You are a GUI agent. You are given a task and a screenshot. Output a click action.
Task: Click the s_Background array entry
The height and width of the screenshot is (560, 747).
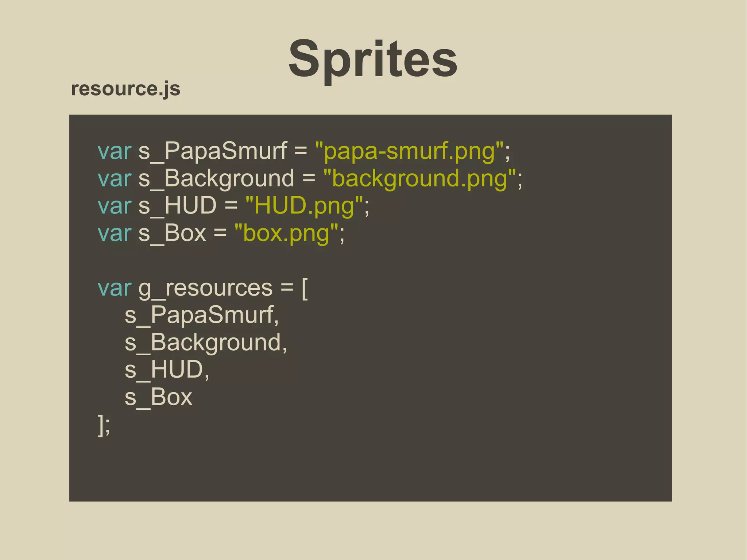click(206, 343)
